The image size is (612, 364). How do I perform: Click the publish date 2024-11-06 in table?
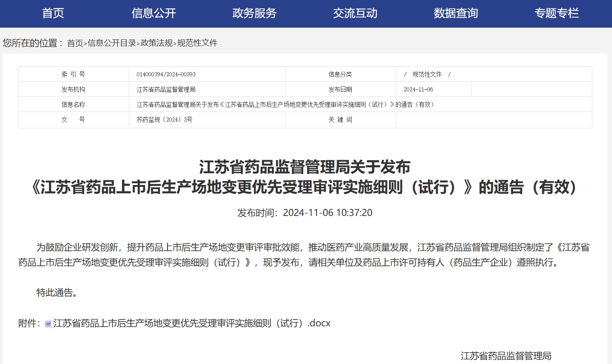click(x=418, y=89)
